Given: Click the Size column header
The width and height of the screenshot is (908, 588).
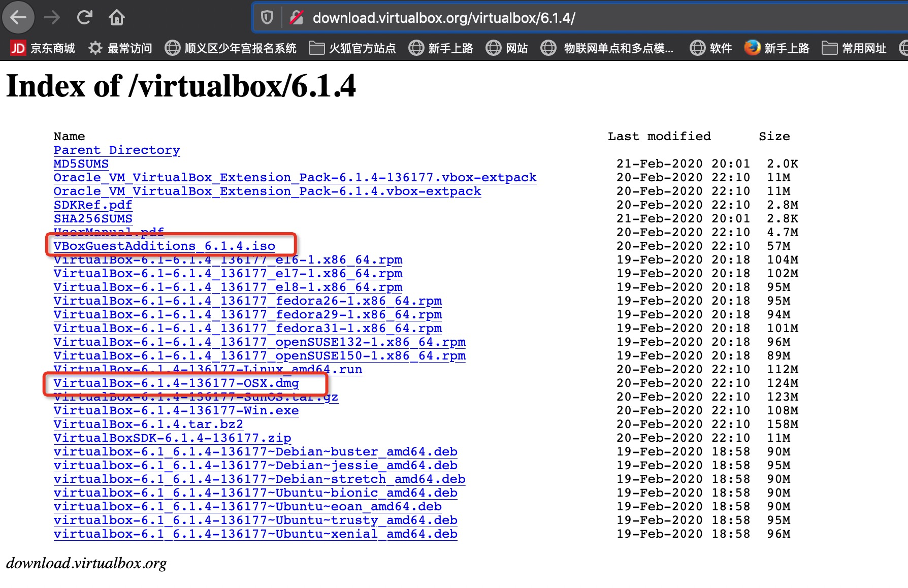Looking at the screenshot, I should (x=774, y=137).
